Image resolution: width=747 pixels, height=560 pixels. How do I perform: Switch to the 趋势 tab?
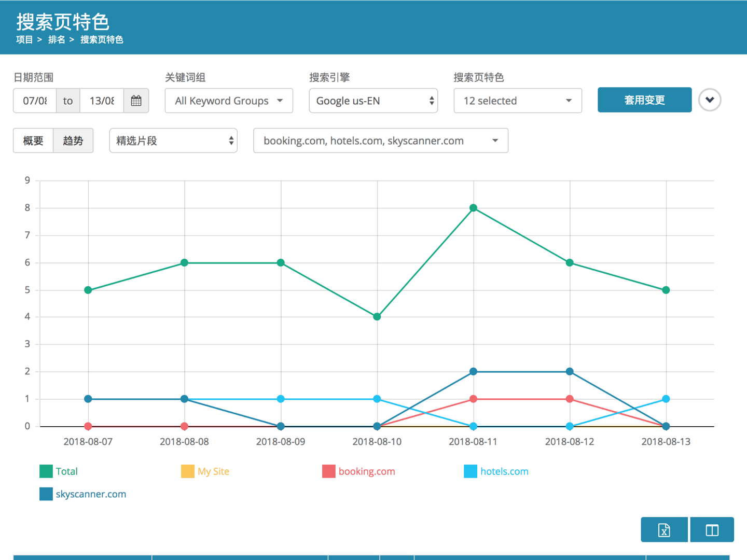73,141
